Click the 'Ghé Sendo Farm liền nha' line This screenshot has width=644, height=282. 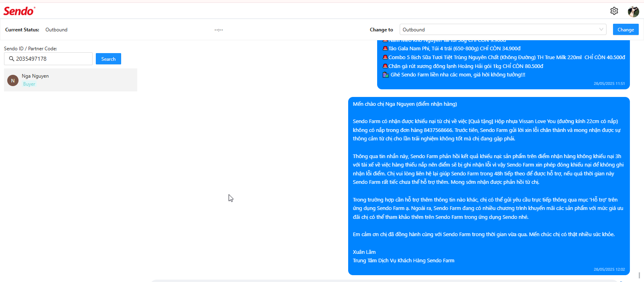point(454,74)
